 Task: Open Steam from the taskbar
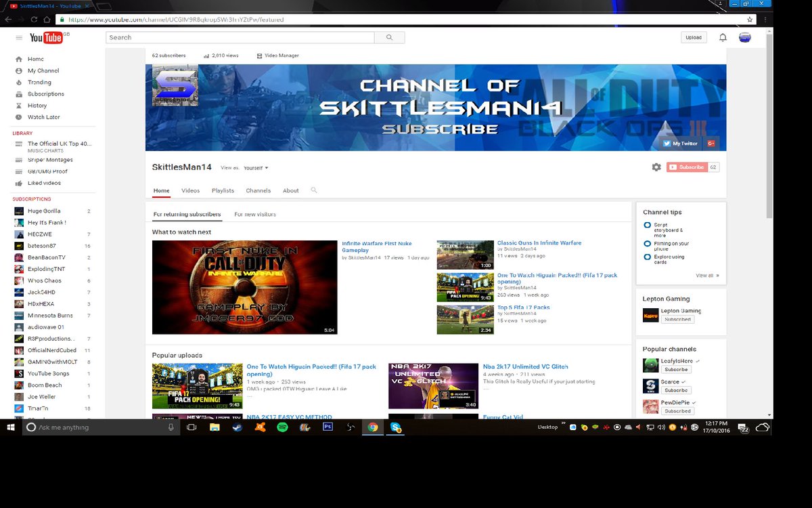pyautogui.click(x=237, y=427)
